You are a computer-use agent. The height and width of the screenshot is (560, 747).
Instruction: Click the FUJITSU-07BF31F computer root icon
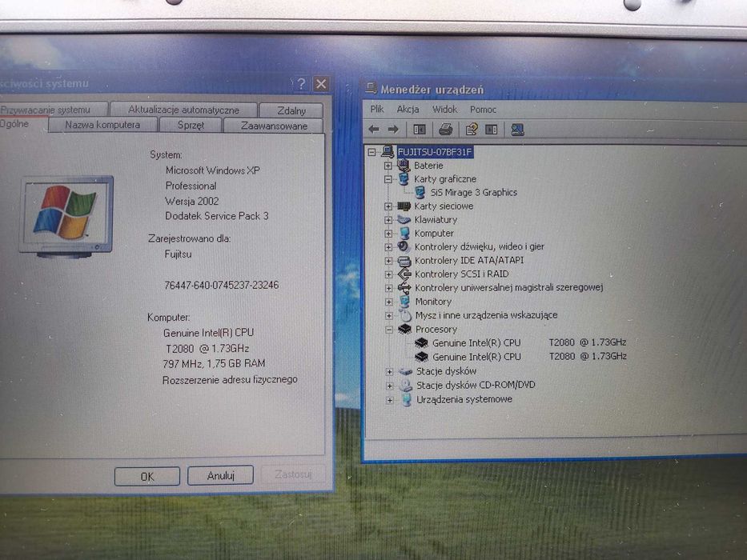point(388,151)
